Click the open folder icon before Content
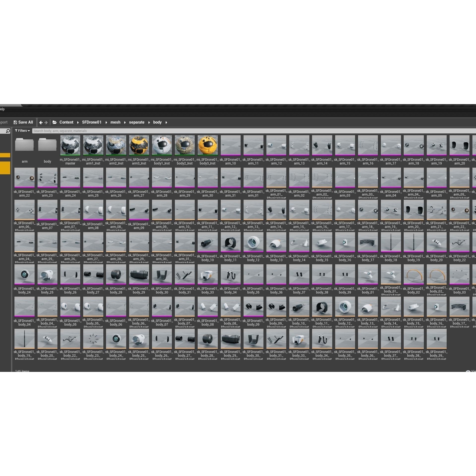The image size is (476, 476). (55, 122)
